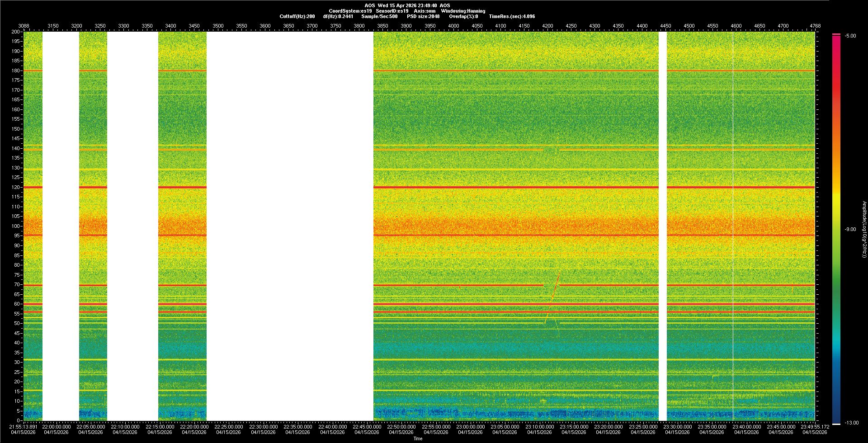Select the TimeRes.(sec):4.096 label
The image size is (868, 443).
(512, 16)
